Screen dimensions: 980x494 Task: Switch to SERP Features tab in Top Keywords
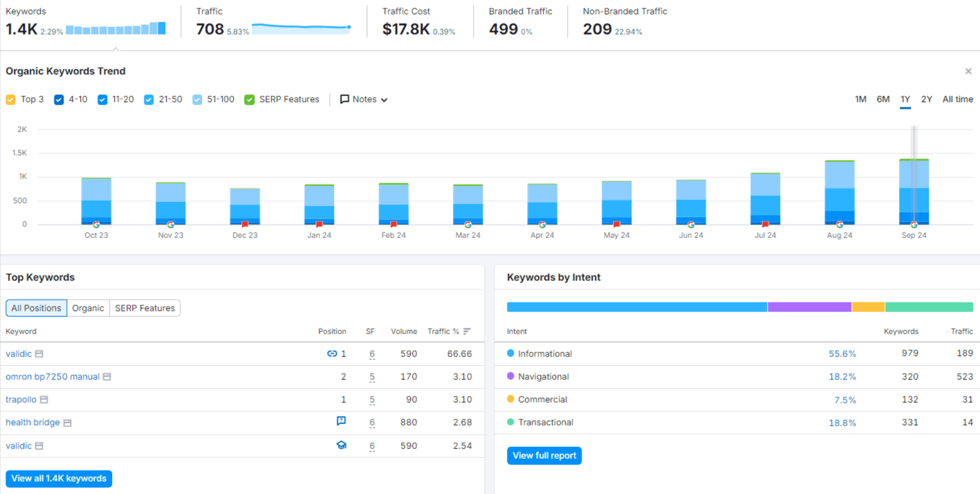click(145, 308)
